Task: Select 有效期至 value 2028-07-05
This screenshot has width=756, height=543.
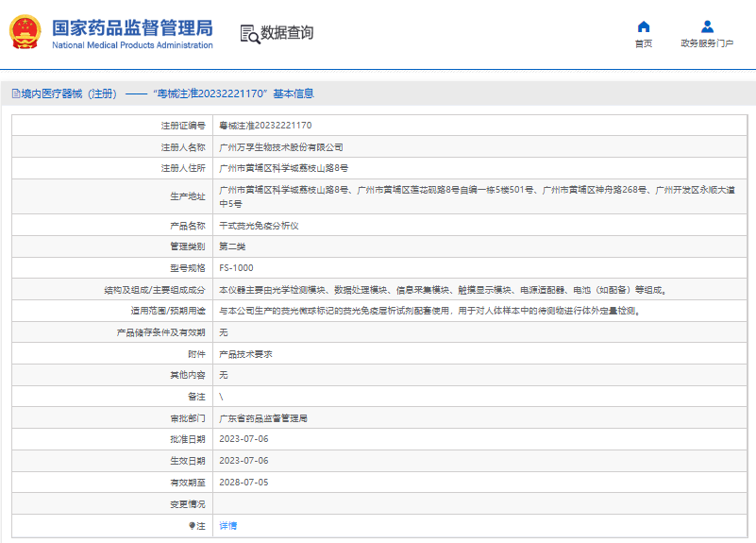Action: (244, 483)
